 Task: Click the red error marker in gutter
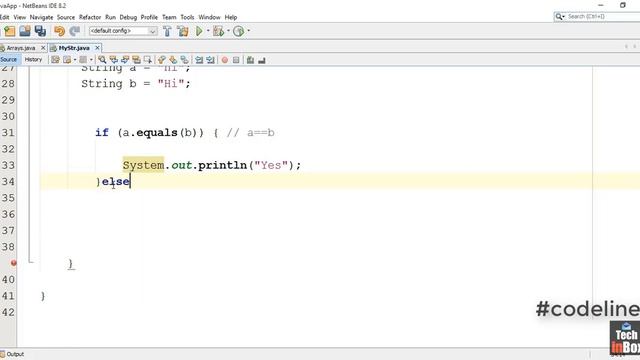tap(13, 263)
